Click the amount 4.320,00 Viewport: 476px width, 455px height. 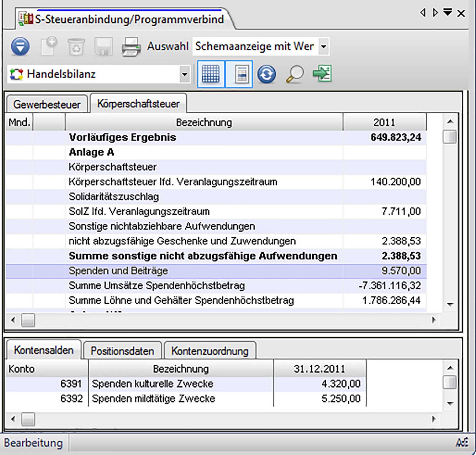tap(341, 384)
